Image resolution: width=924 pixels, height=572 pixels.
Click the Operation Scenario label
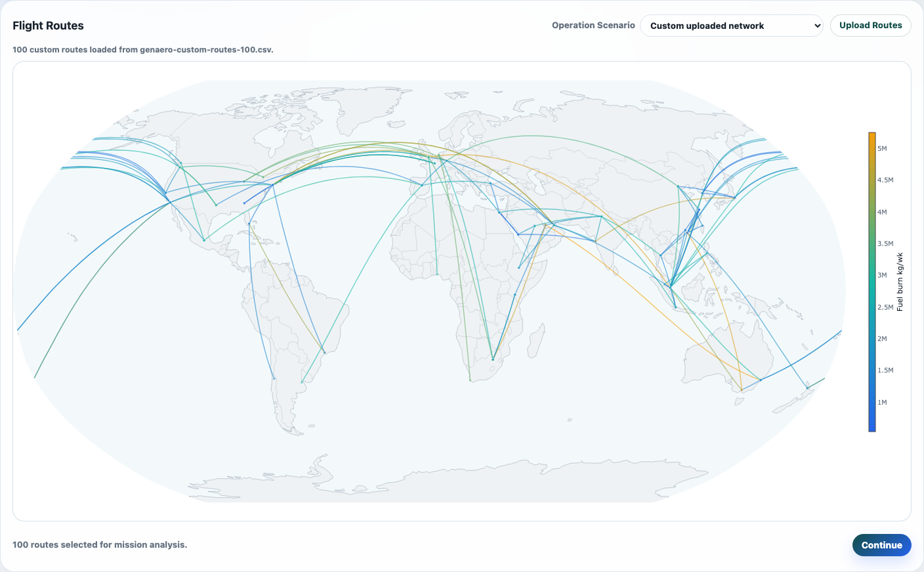[593, 26]
